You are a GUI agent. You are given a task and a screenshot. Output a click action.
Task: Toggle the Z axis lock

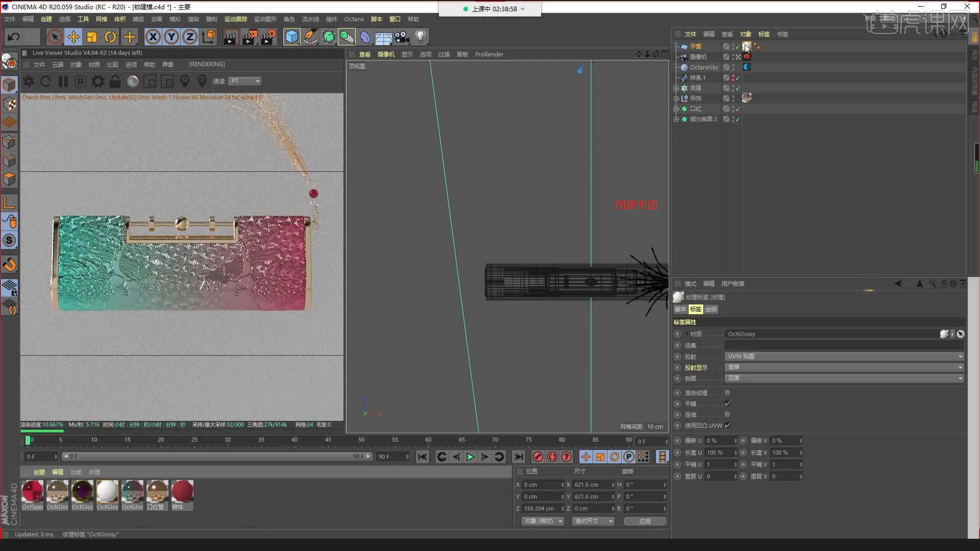[190, 37]
